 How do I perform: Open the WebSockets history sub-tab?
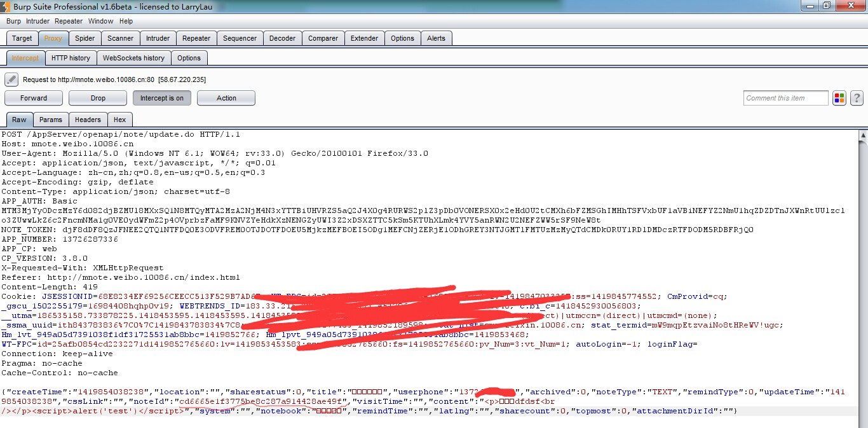133,58
